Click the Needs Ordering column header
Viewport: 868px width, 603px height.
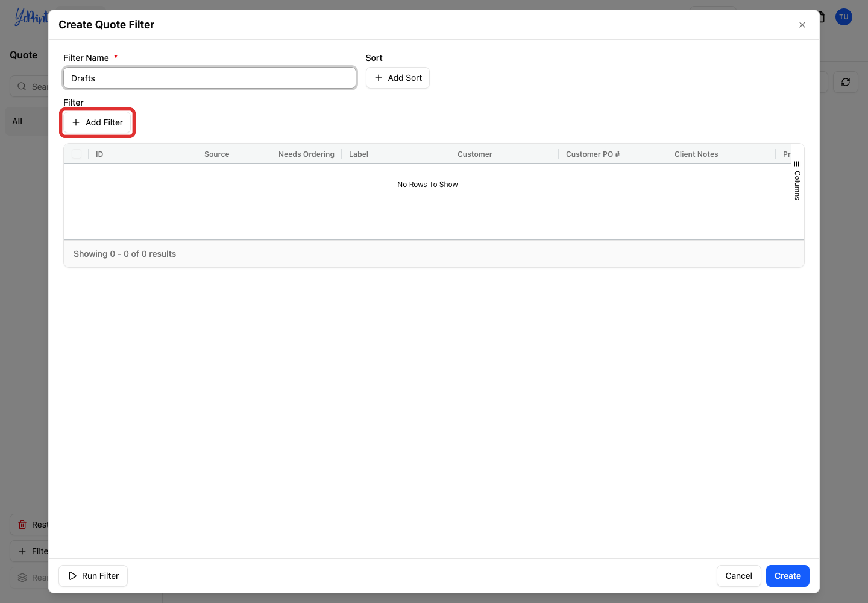306,154
